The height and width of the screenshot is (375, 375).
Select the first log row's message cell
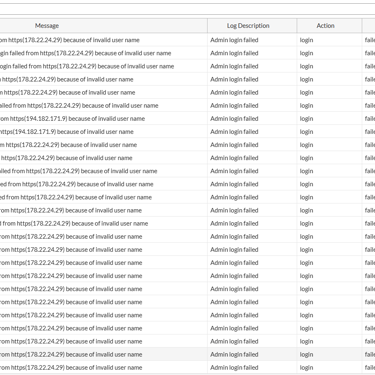(70, 40)
